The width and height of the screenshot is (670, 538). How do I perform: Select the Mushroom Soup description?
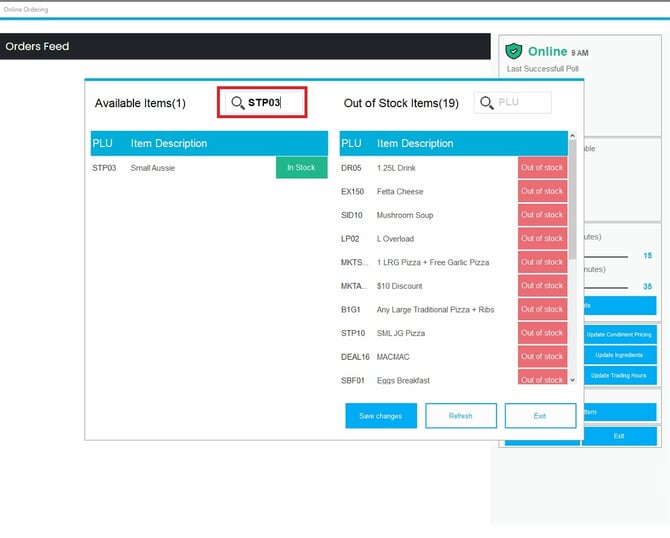tap(405, 215)
